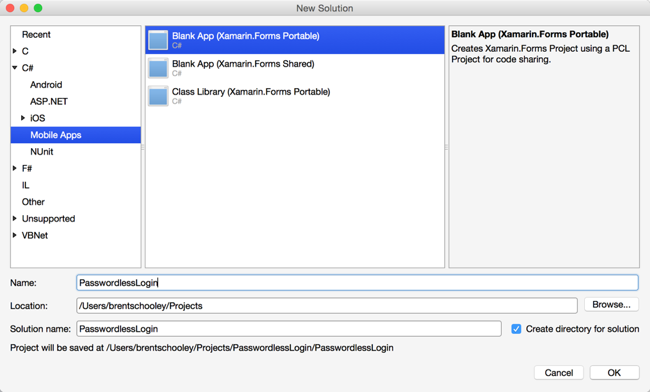
Task: Focus the Solution name field
Action: 289,329
